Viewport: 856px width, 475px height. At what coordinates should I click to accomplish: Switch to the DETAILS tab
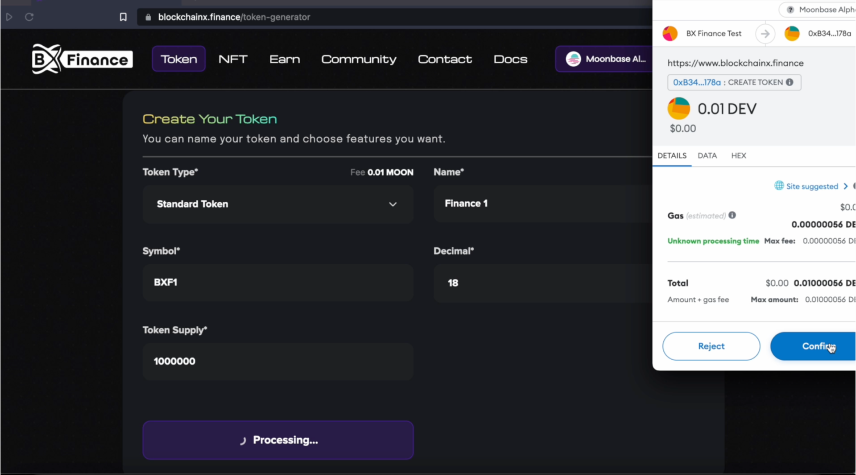pos(671,156)
